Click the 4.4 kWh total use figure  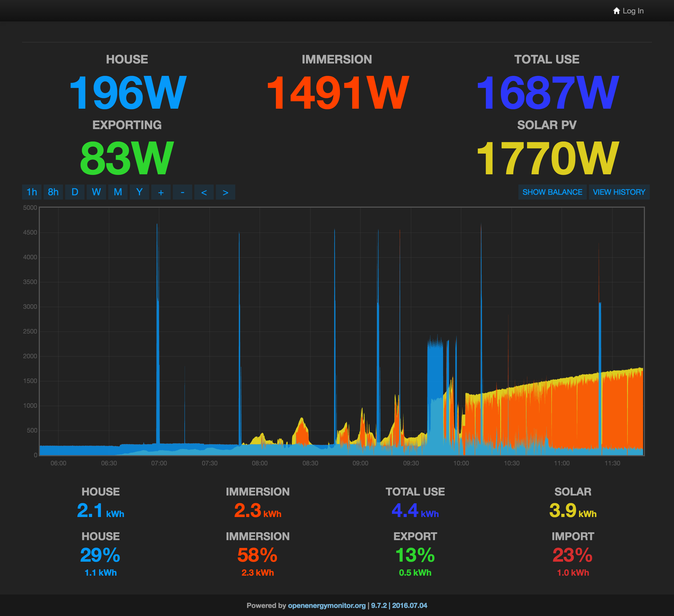tap(415, 511)
